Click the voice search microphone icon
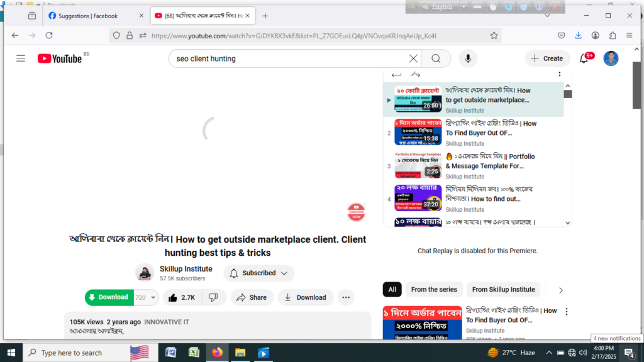The width and height of the screenshot is (644, 362). click(x=467, y=58)
